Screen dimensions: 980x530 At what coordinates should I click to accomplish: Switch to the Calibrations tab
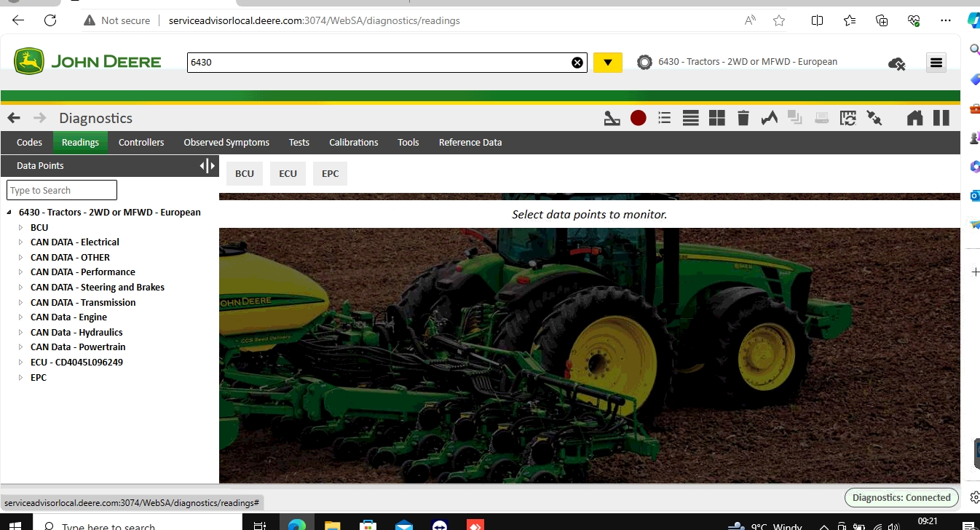(x=353, y=142)
